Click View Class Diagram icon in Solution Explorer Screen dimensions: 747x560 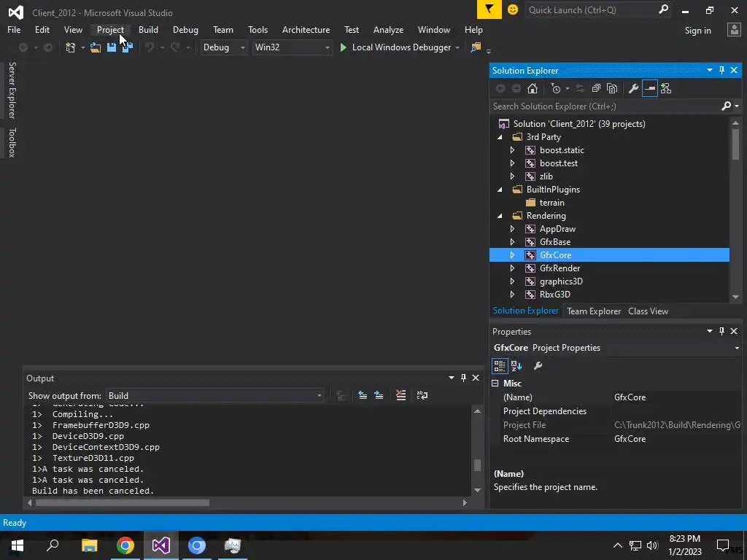click(666, 88)
